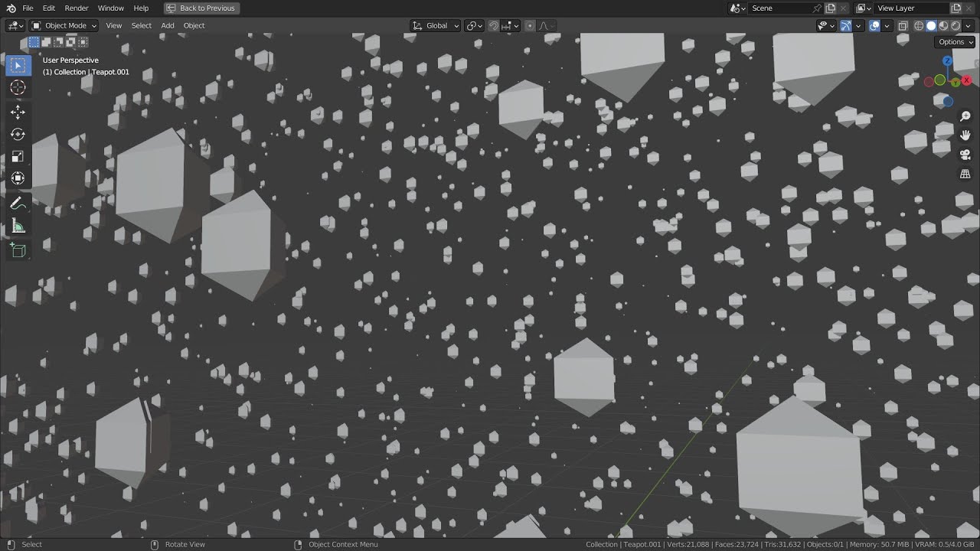Open the snapping options dropdown

(510, 25)
